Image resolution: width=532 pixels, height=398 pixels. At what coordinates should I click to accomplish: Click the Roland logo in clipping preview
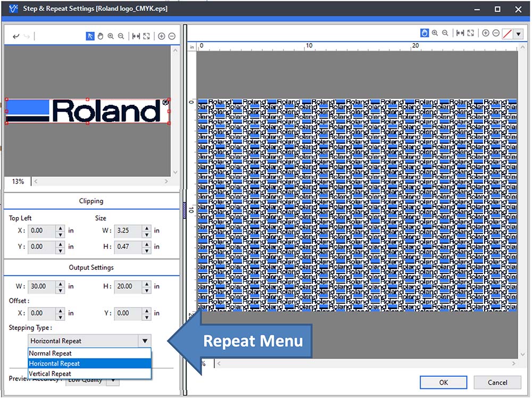pos(88,111)
